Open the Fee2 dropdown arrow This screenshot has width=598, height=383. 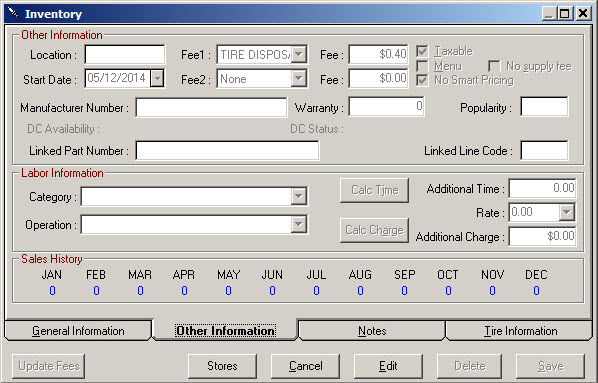(x=299, y=79)
